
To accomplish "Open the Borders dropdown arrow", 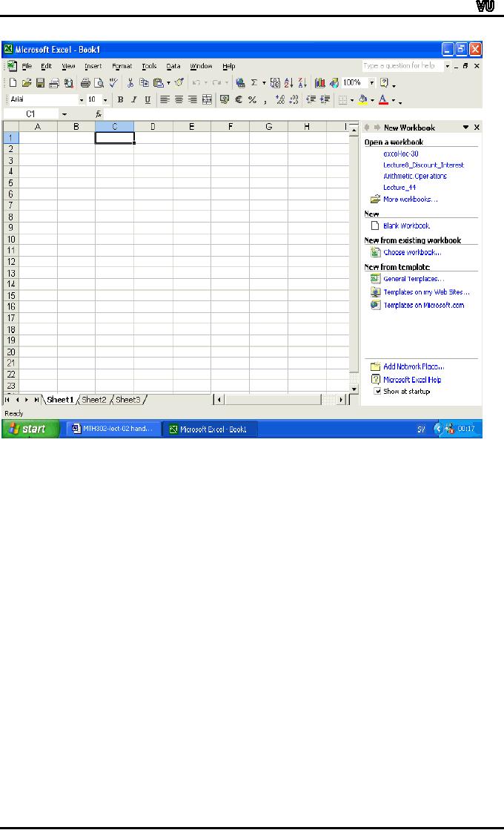I will pyautogui.click(x=352, y=100).
